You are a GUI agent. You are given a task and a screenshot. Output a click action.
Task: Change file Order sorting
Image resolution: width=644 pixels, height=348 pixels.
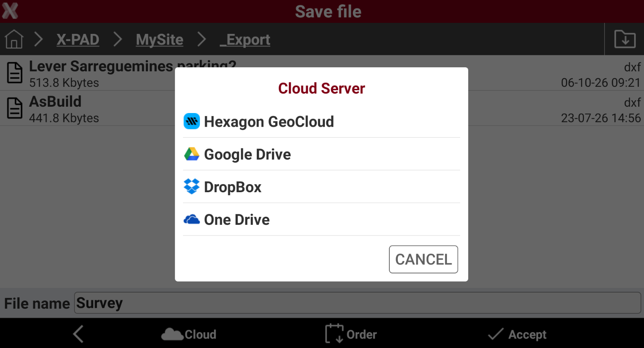pyautogui.click(x=351, y=334)
